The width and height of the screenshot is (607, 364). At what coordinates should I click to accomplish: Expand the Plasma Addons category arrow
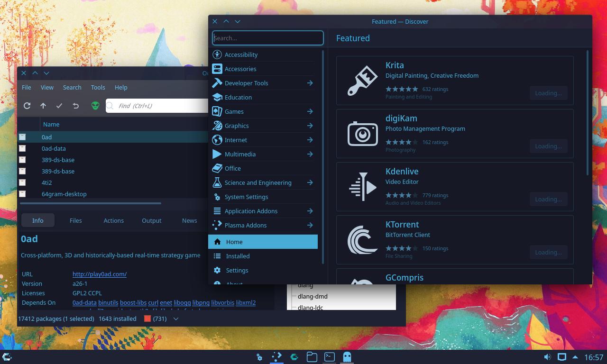click(310, 225)
